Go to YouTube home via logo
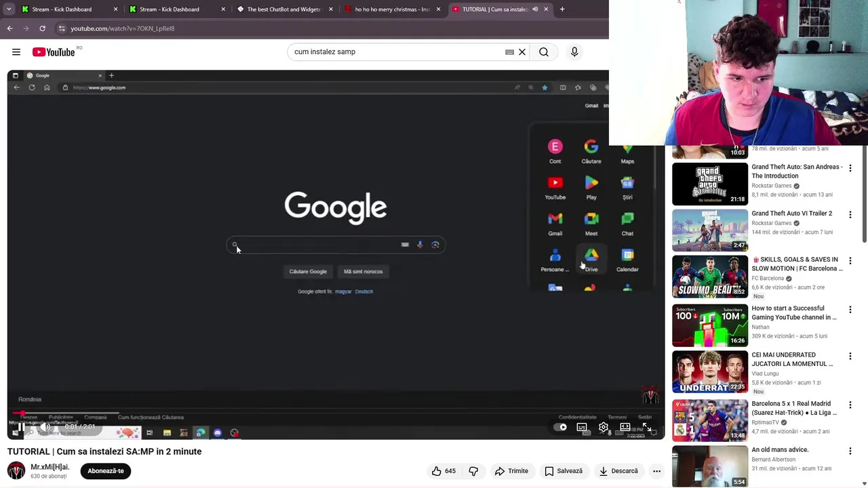868x488 pixels. [54, 52]
